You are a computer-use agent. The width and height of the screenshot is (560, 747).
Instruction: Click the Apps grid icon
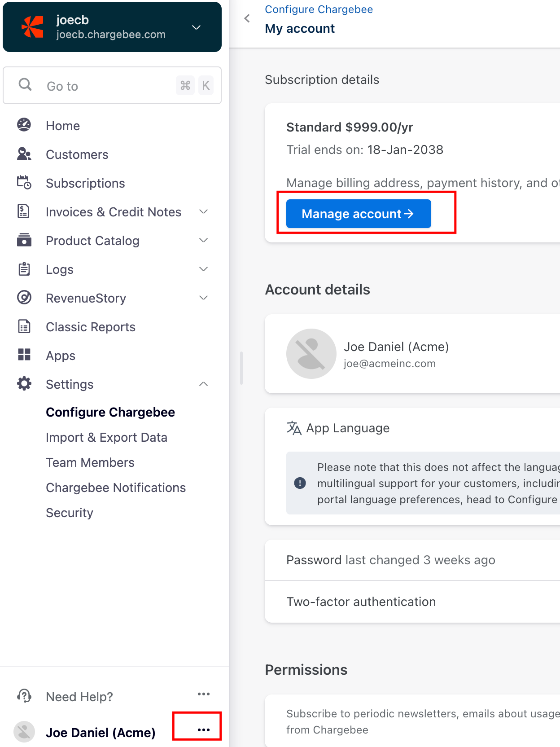[24, 355]
